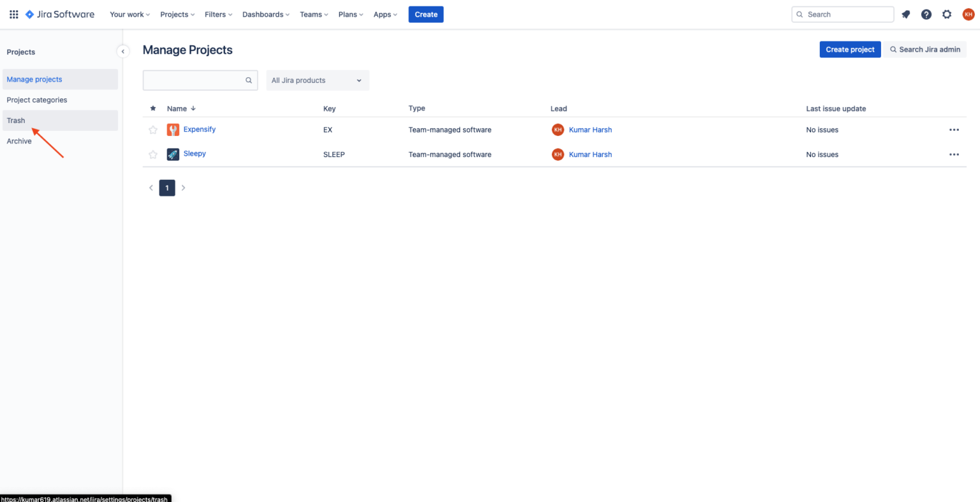Open the help question mark icon

pyautogui.click(x=926, y=14)
